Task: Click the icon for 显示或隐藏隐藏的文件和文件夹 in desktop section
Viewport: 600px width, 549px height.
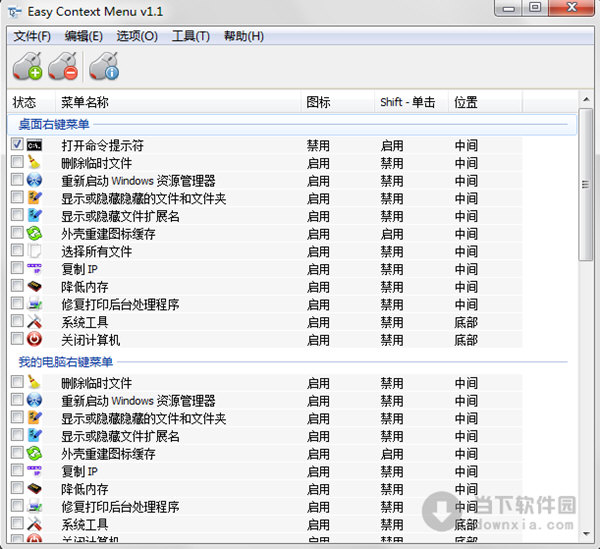Action: click(x=34, y=197)
